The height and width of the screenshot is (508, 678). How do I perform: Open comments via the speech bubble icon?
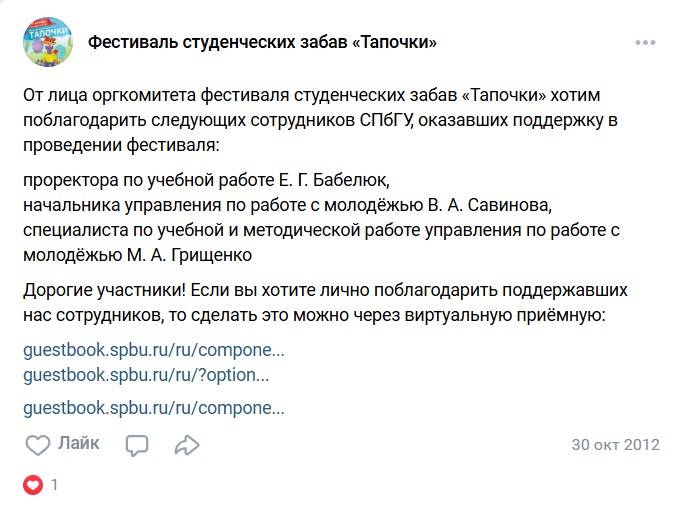point(137,445)
